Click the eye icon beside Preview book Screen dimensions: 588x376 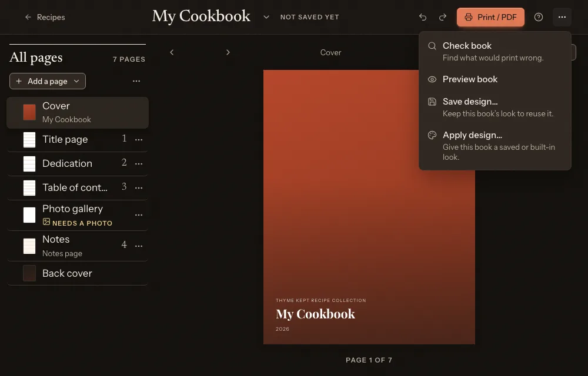pyautogui.click(x=432, y=79)
